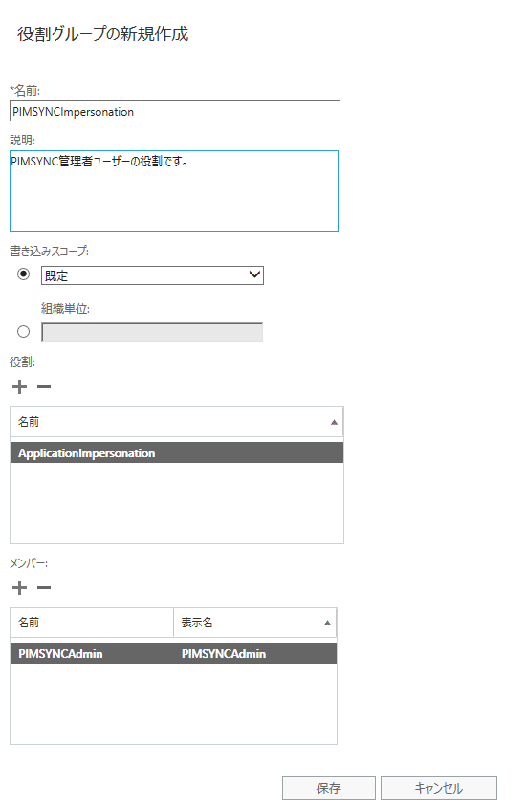Image resolution: width=526 pixels, height=812 pixels.
Task: Remove selected member with the minus icon
Action: tap(44, 588)
